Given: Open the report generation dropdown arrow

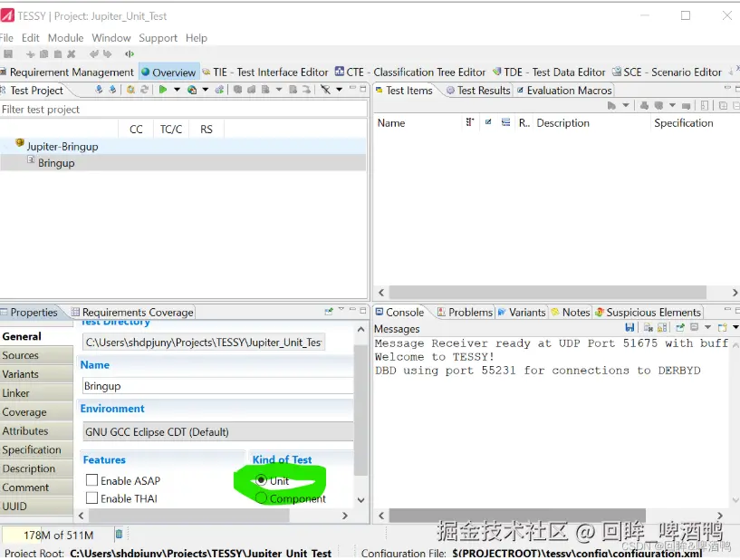Looking at the screenshot, I should pyautogui.click(x=206, y=89).
